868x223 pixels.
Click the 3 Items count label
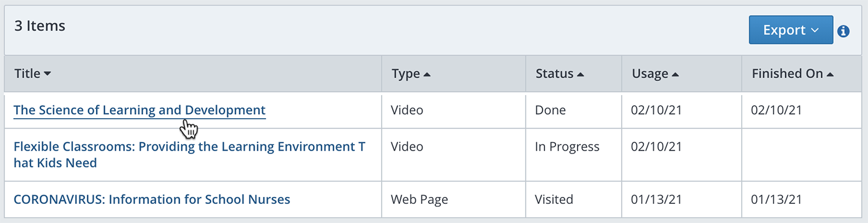[x=40, y=26]
